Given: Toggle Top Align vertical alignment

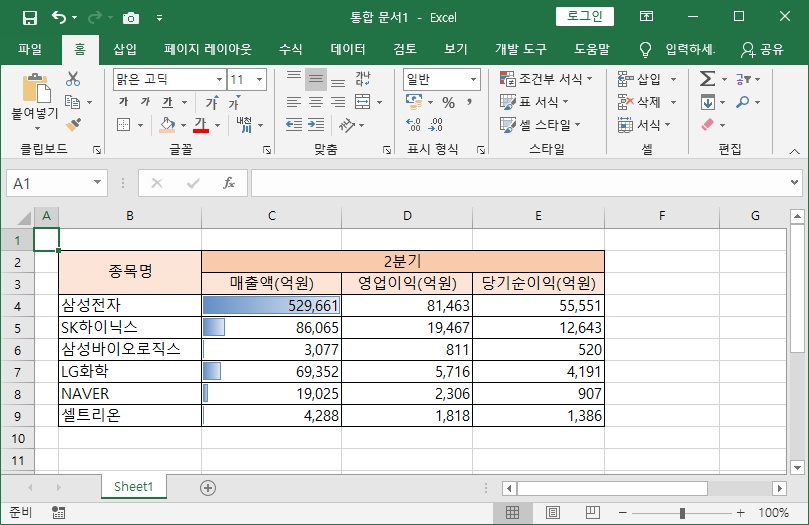Looking at the screenshot, I should 294,76.
